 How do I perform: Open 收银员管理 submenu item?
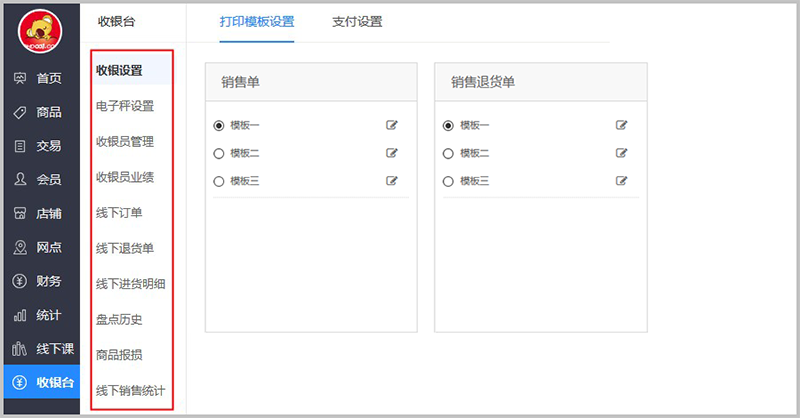(124, 141)
